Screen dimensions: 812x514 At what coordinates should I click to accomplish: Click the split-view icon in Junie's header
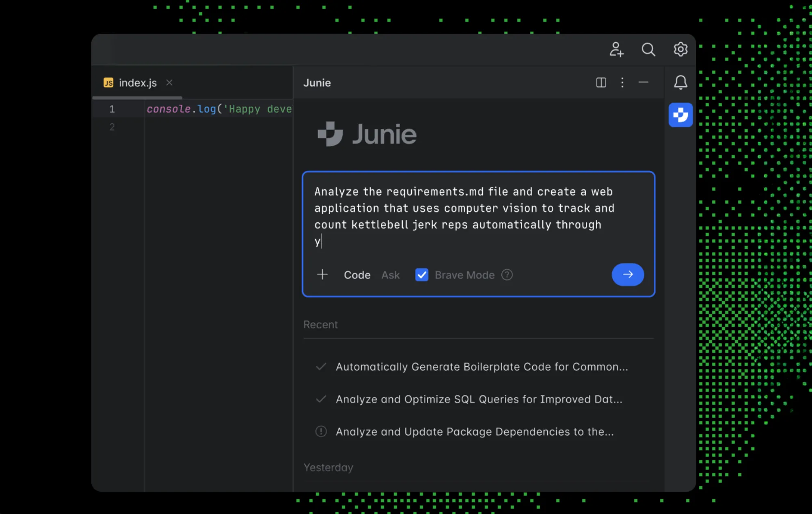(601, 82)
